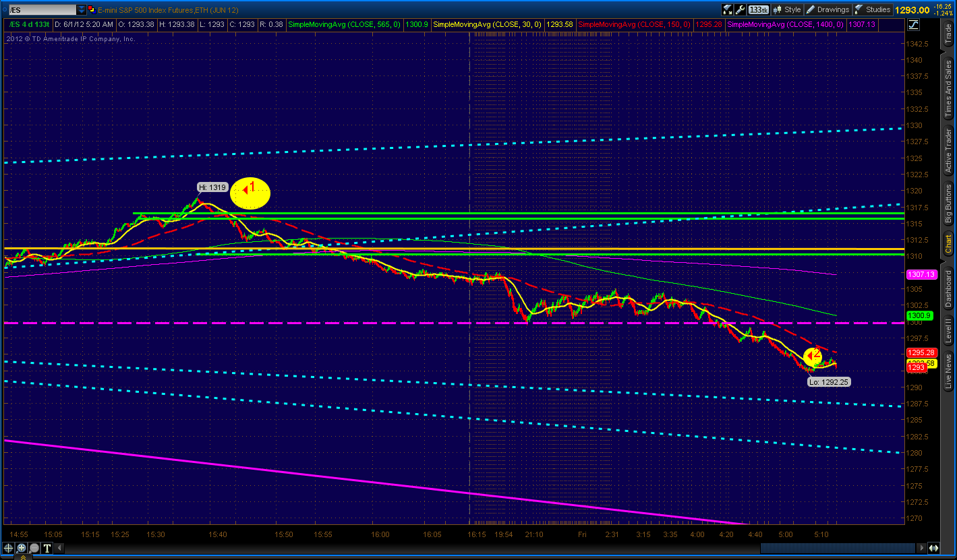Click the price axis scale curve icon
957x560 pixels.
(x=913, y=24)
